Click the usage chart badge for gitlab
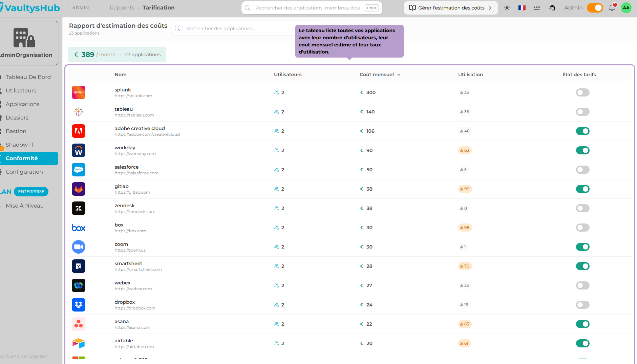 (x=465, y=189)
